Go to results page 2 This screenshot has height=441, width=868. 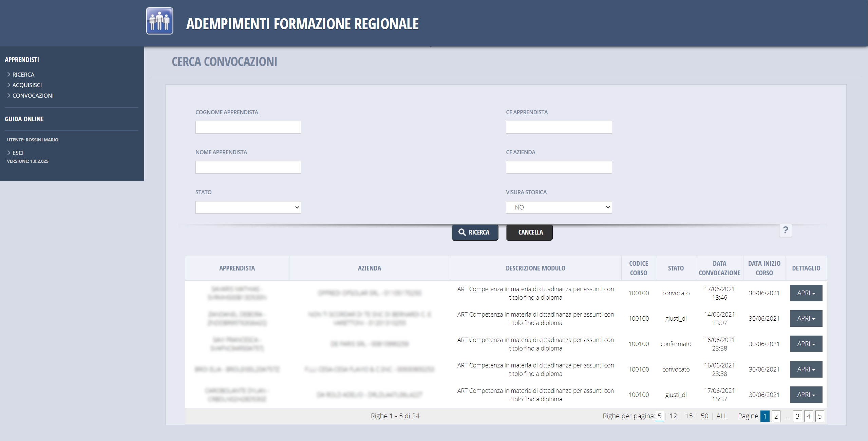776,416
